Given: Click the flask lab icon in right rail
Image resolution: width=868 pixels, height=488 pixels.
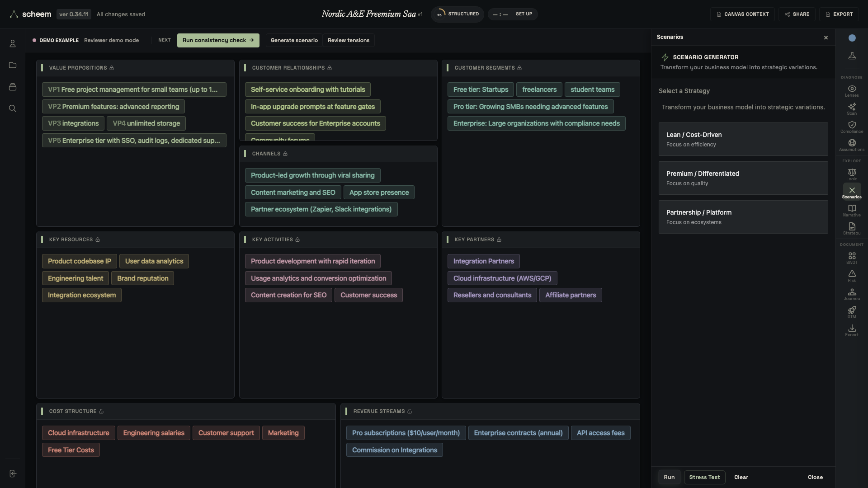Looking at the screenshot, I should [852, 56].
